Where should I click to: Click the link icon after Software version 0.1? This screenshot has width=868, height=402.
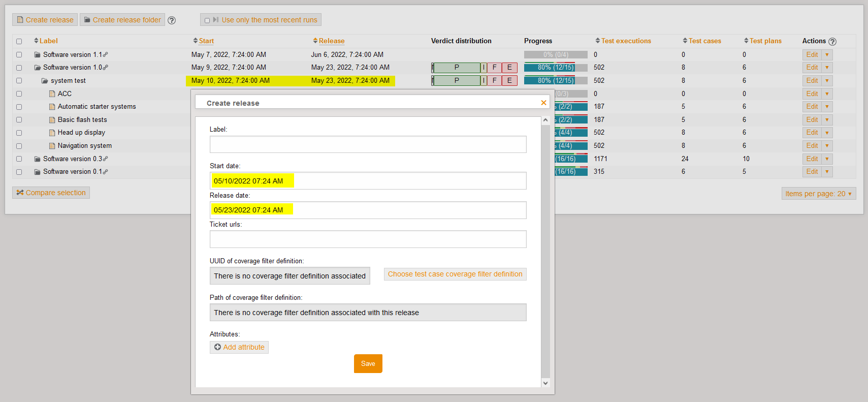(106, 171)
